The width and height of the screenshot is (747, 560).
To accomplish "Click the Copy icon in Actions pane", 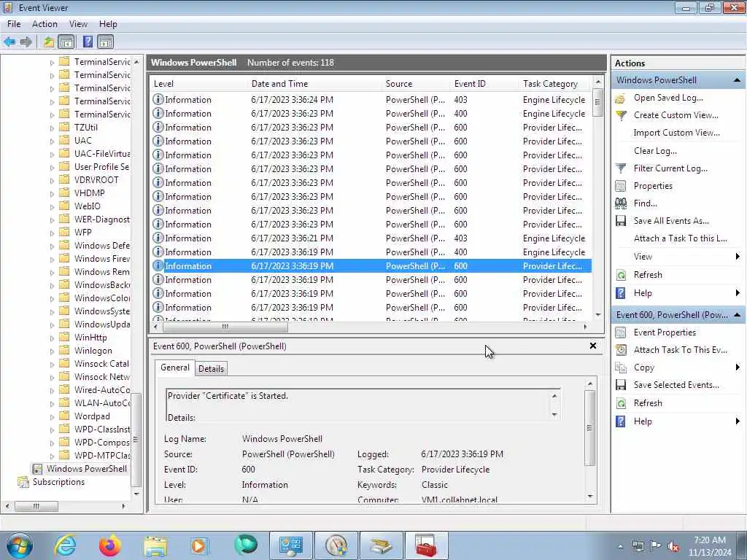I will (x=620, y=367).
